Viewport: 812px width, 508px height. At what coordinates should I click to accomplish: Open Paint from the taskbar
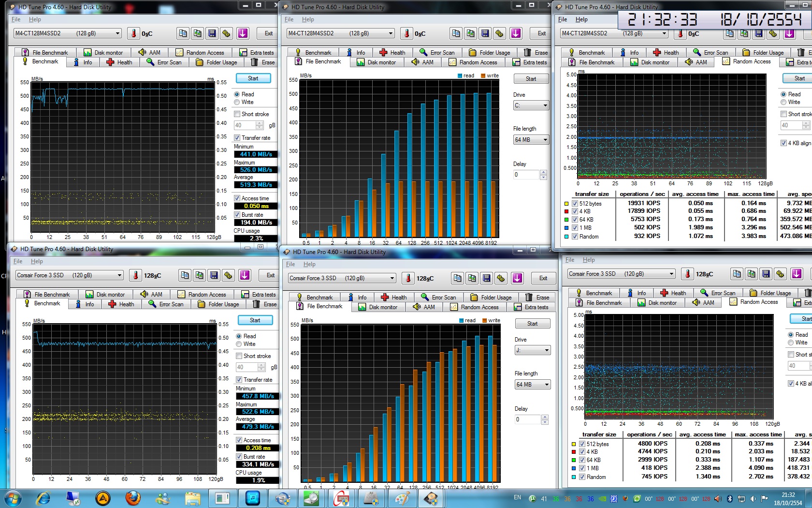pos(402,498)
